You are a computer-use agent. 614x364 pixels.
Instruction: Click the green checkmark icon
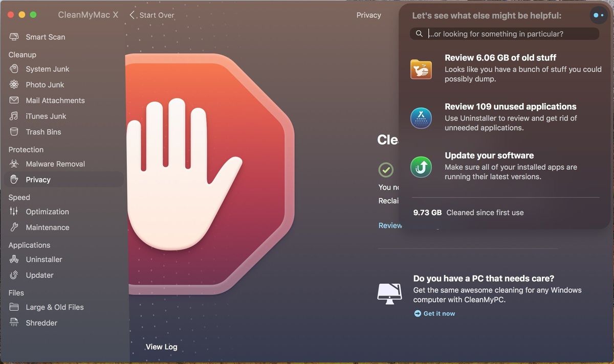point(386,170)
